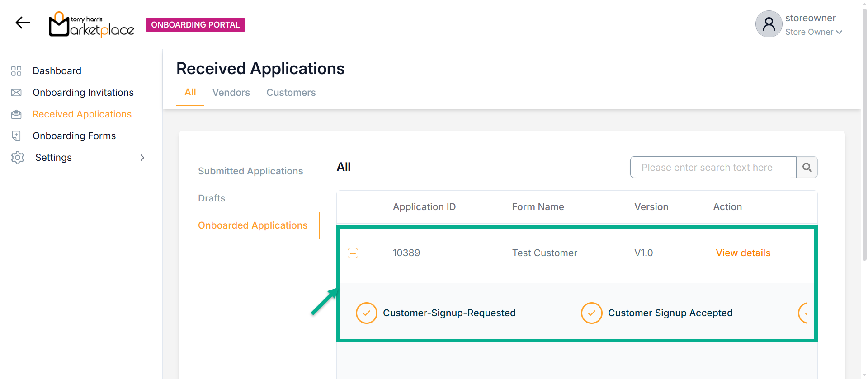Open View details for application 10389
The image size is (868, 379).
743,253
